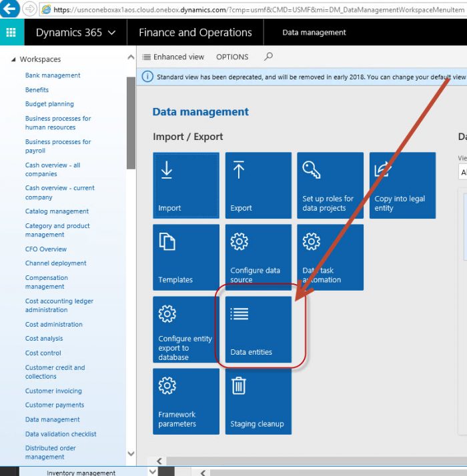Open Bank management workspace
The width and height of the screenshot is (467, 476).
coord(53,75)
